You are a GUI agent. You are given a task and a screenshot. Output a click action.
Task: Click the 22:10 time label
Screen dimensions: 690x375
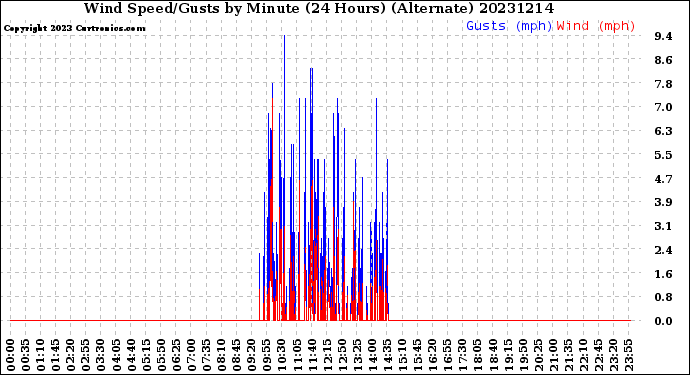583,355
